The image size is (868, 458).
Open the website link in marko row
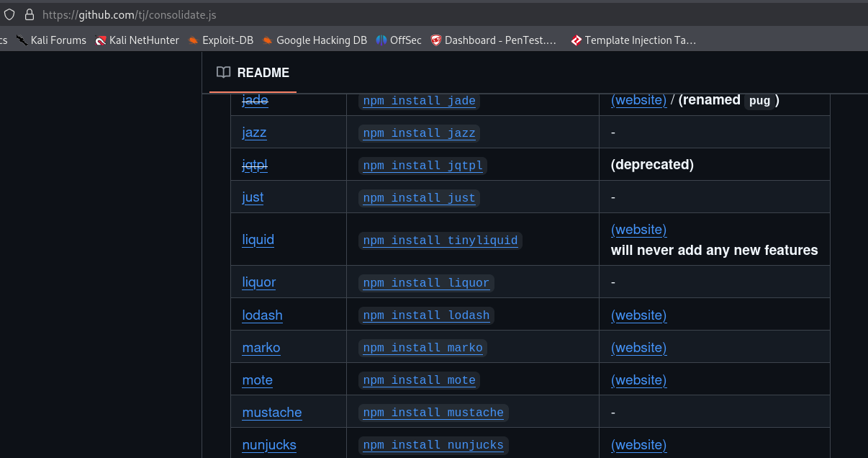pos(638,348)
